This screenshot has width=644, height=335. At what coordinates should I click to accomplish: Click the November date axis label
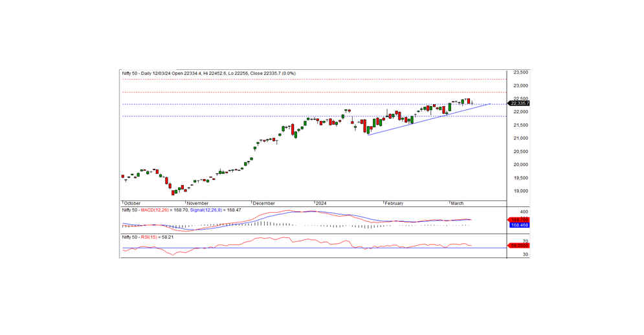197,203
